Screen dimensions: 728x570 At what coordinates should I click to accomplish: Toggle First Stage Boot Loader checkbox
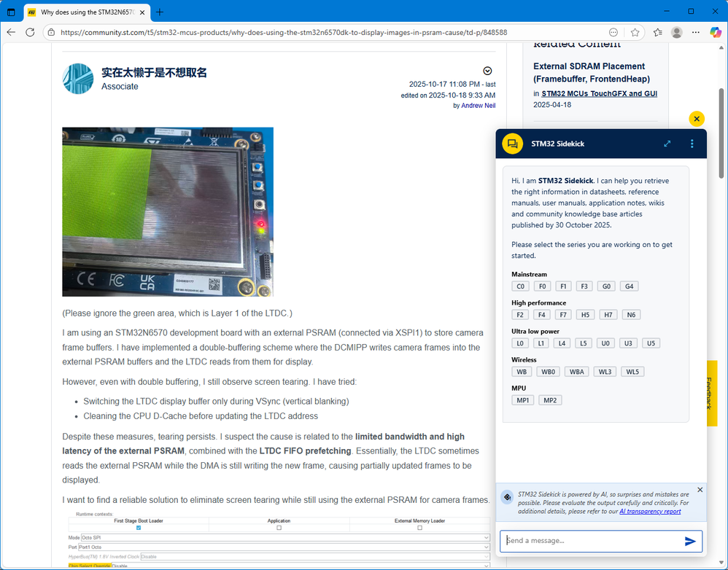click(139, 528)
